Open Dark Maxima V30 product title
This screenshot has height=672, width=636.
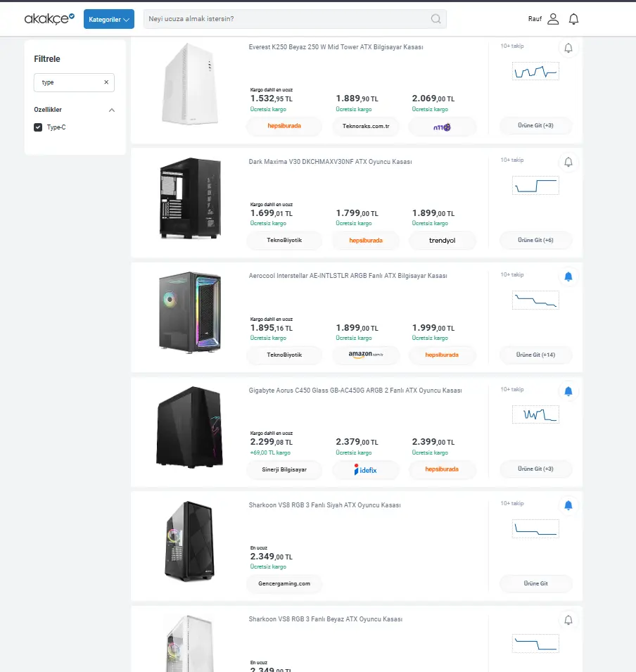pyautogui.click(x=330, y=162)
